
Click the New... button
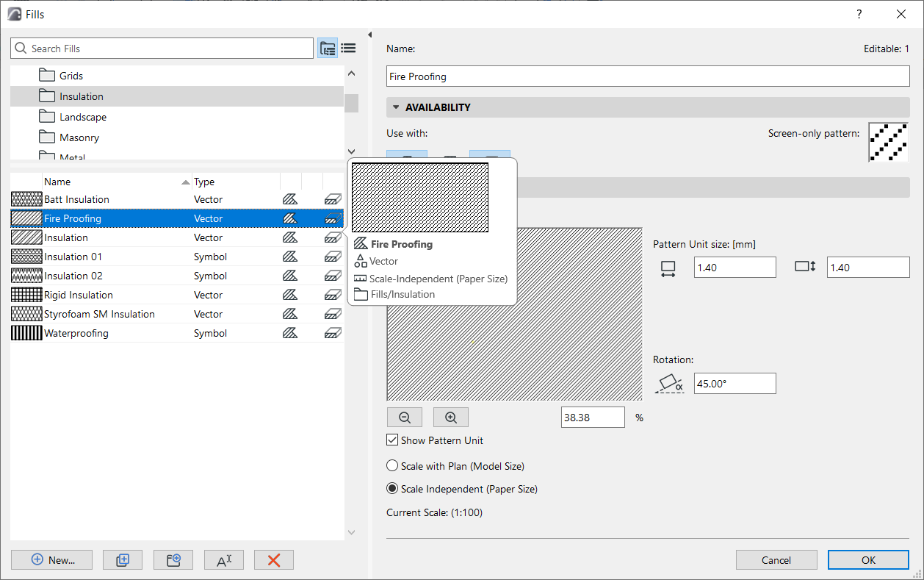(52, 560)
